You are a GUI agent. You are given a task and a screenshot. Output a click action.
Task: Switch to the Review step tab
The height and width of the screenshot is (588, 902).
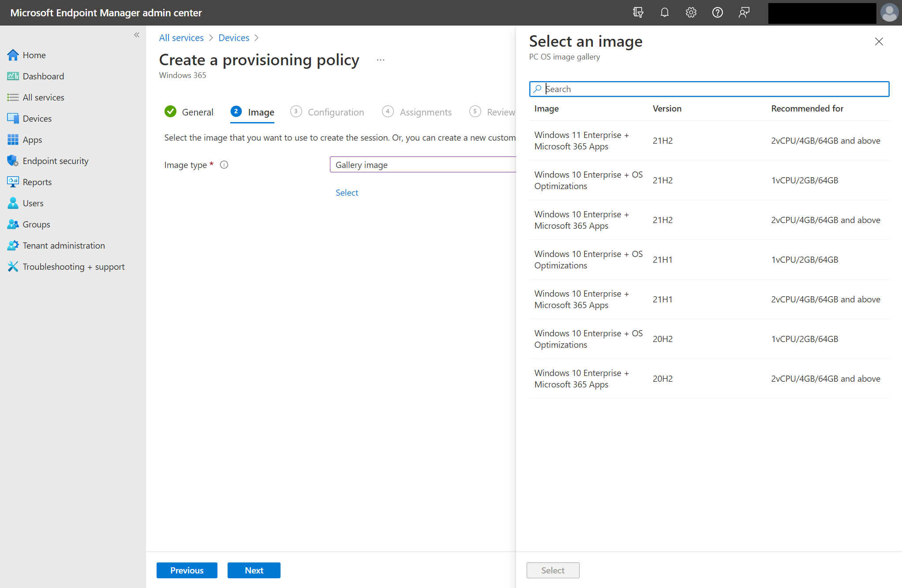(492, 112)
